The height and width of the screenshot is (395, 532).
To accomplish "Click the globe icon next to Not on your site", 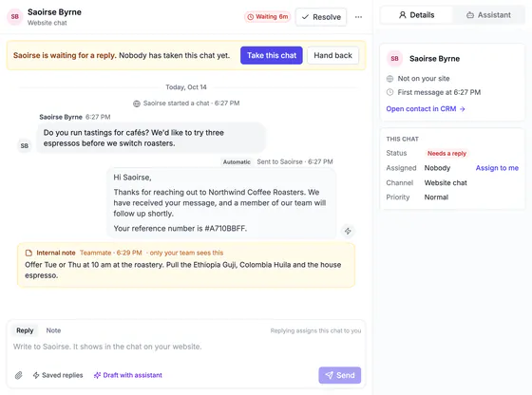I will pos(389,79).
